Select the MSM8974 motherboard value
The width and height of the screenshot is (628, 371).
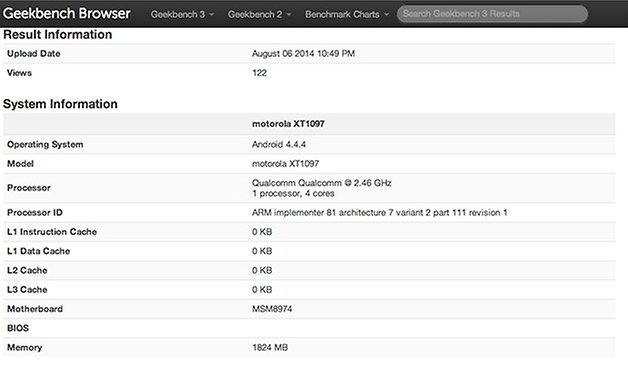272,309
